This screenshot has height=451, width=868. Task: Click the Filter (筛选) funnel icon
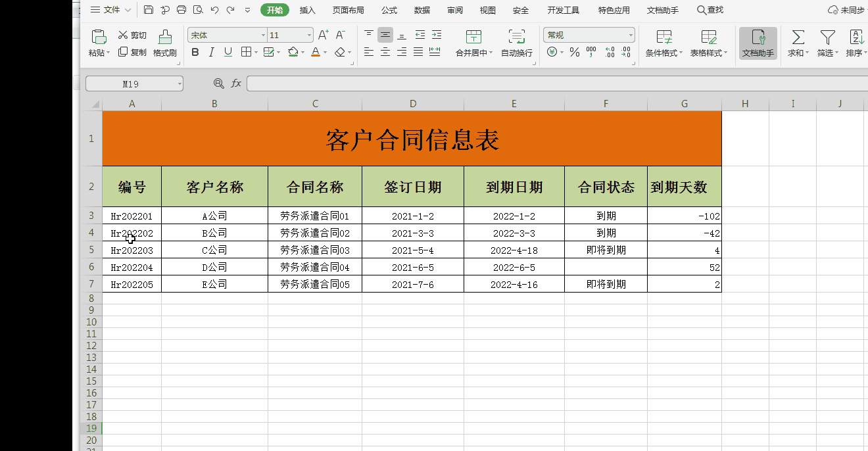pyautogui.click(x=827, y=37)
